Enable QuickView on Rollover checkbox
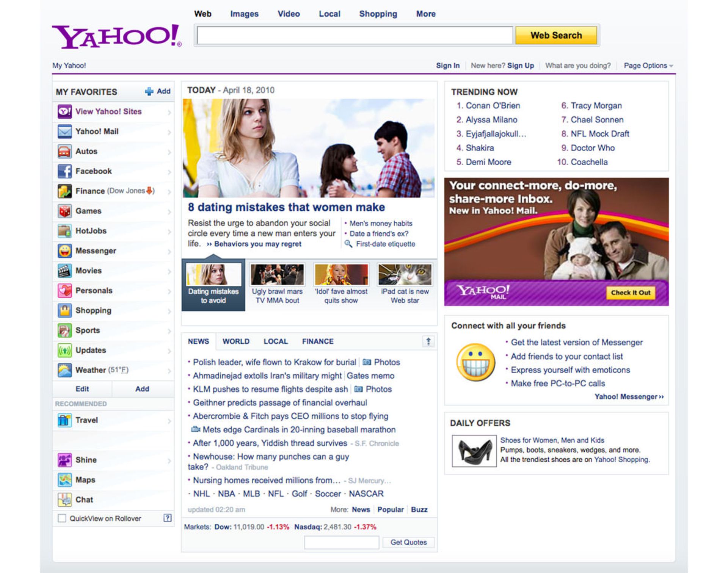The width and height of the screenshot is (728, 573). (62, 518)
